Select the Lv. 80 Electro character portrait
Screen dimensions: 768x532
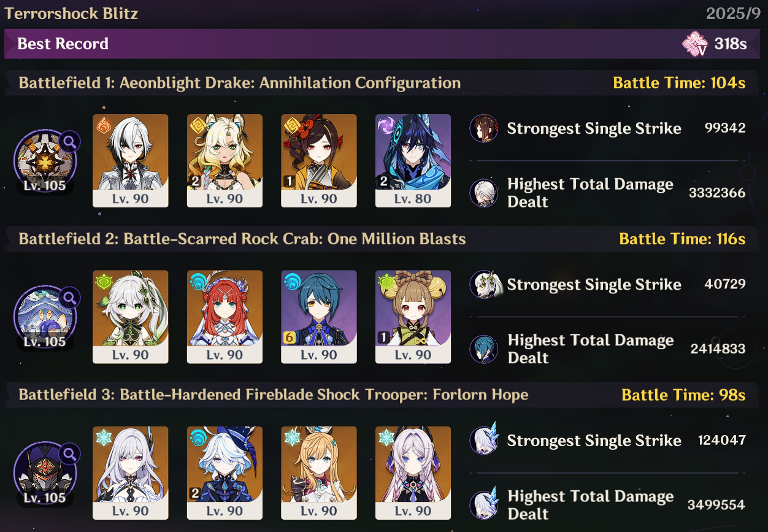click(x=413, y=161)
